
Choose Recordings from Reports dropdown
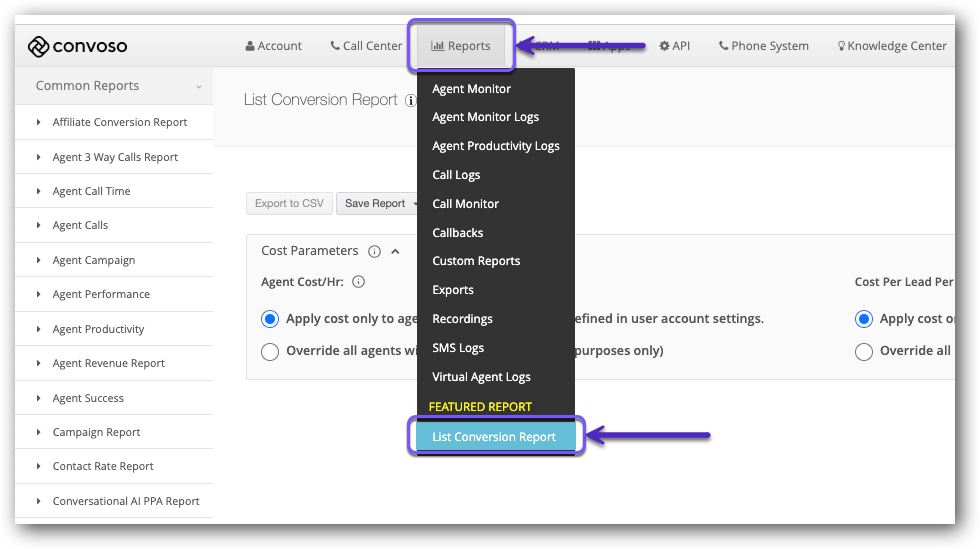tap(462, 319)
